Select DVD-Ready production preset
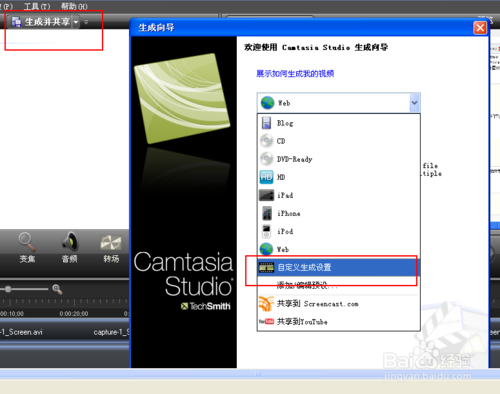 point(338,159)
